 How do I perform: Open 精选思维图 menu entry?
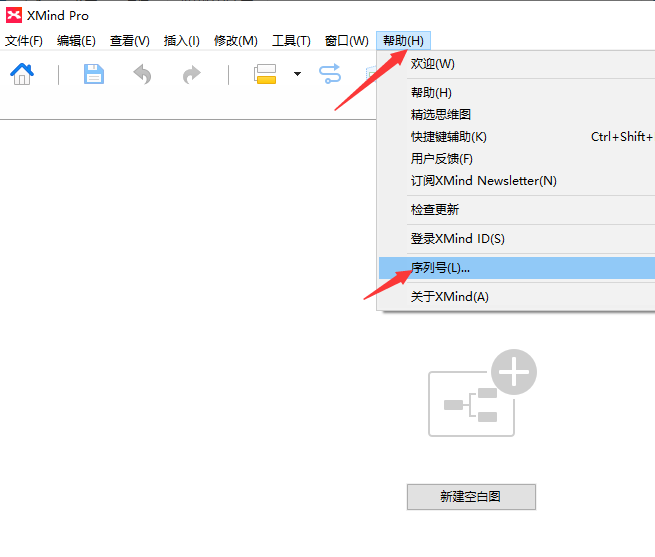[517, 114]
